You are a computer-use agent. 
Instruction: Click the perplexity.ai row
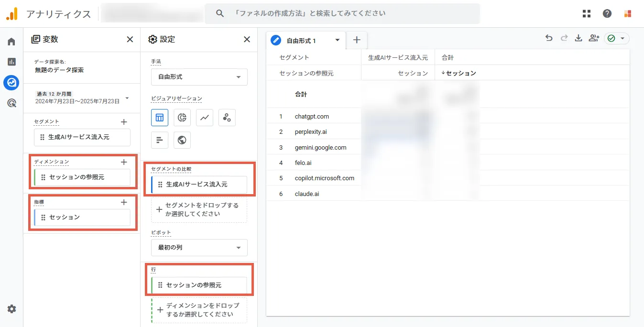click(x=311, y=131)
